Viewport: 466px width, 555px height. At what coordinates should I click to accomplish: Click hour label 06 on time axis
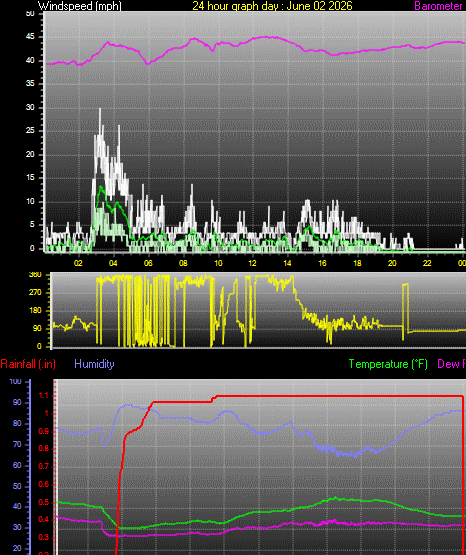point(148,263)
